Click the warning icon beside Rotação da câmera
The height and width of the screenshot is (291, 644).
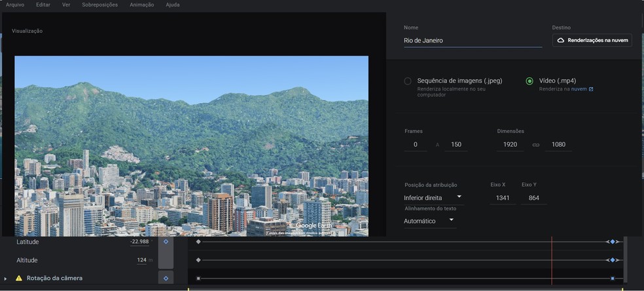tap(19, 279)
